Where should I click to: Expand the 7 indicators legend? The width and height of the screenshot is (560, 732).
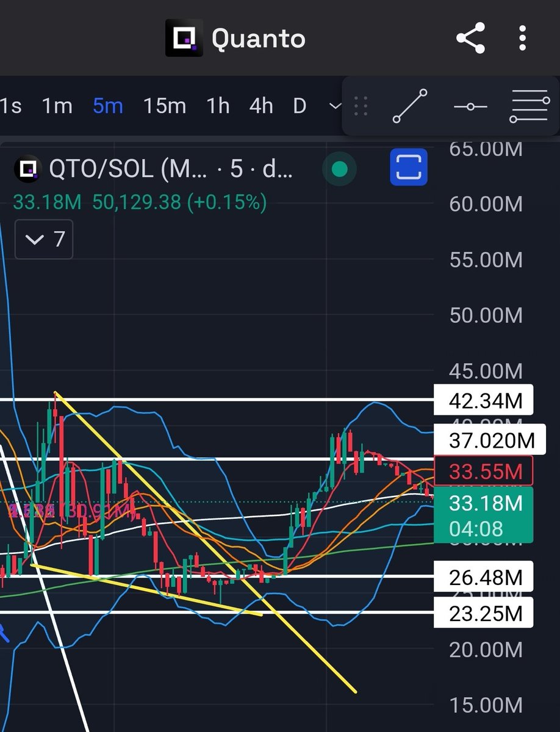44,239
